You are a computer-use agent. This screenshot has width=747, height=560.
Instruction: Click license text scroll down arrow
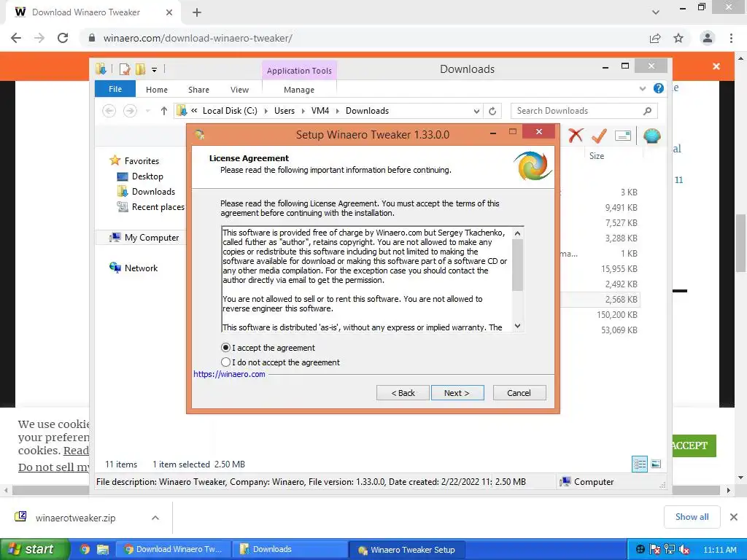(517, 326)
